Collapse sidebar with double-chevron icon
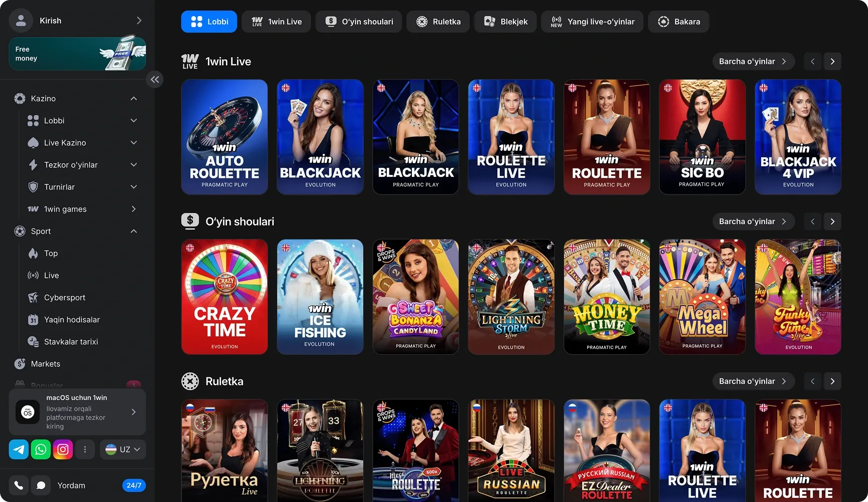The width and height of the screenshot is (868, 502). 155,79
